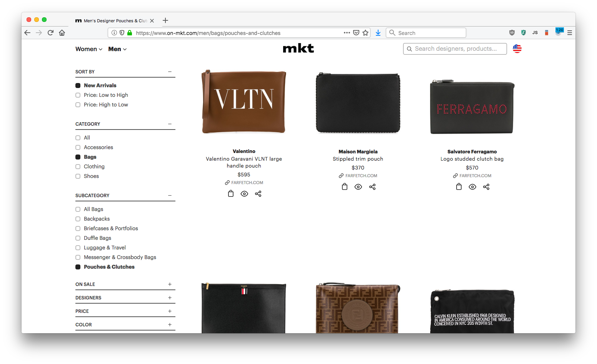
Task: Reload the current page
Action: 50,33
